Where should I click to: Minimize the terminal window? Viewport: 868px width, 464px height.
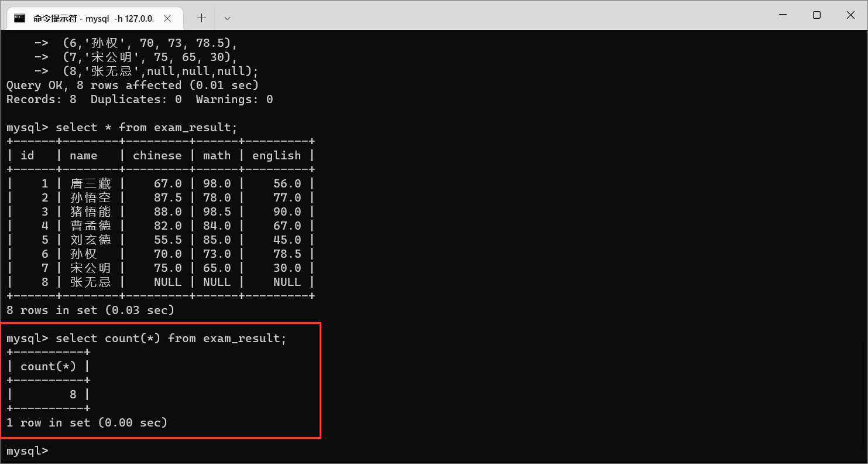(x=783, y=15)
